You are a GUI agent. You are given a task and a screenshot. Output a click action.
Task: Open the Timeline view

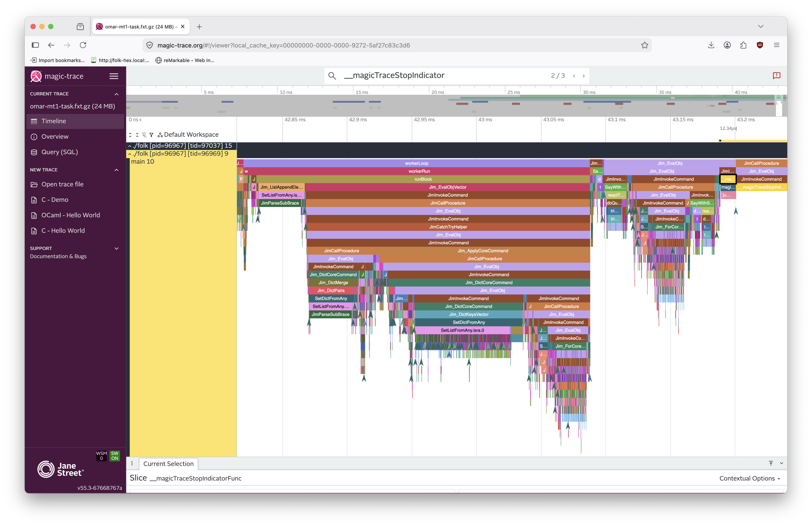[75, 121]
